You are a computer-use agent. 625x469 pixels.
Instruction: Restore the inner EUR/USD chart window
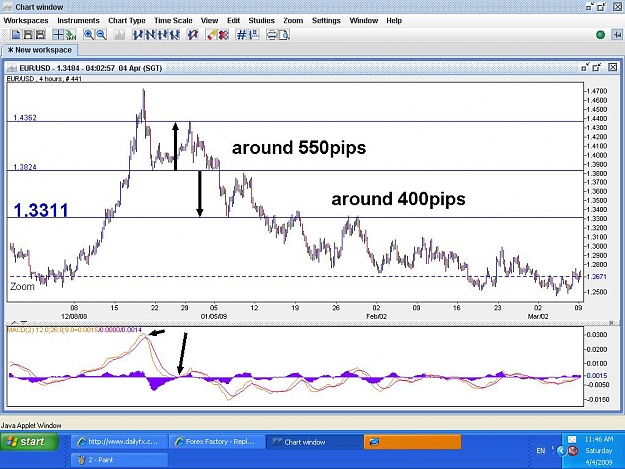597,68
